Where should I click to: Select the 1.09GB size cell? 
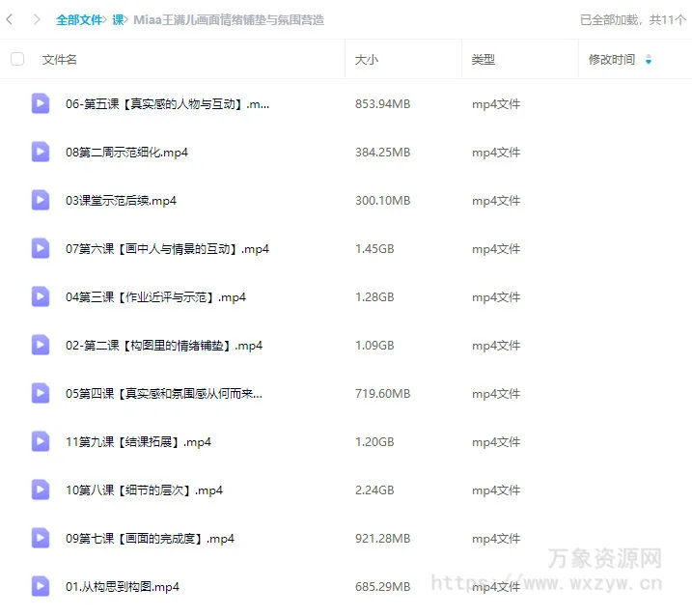point(374,346)
